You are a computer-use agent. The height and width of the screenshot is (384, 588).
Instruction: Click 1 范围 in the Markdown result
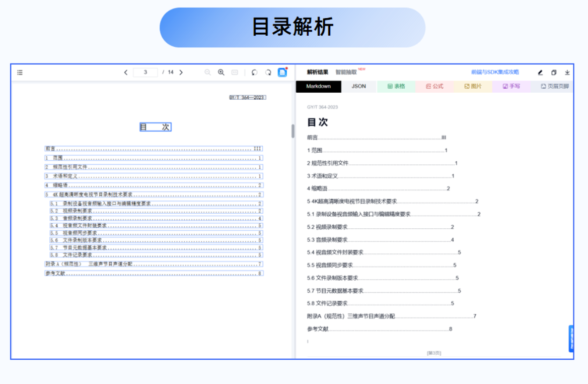click(x=377, y=151)
